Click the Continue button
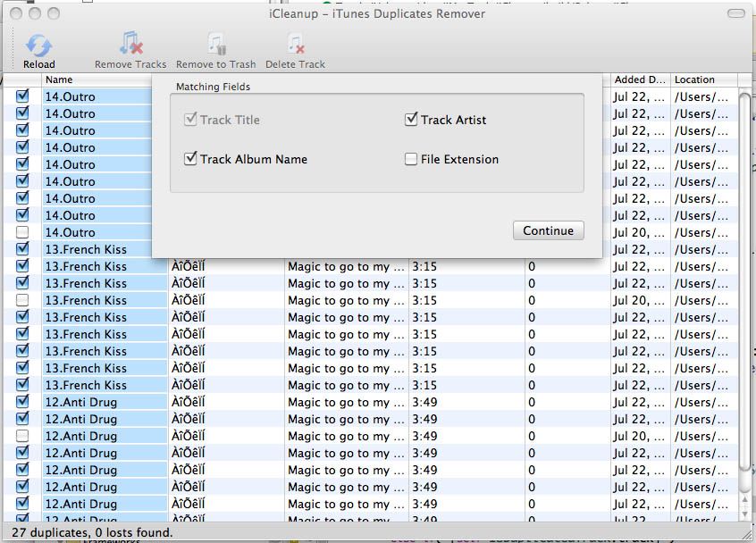This screenshot has width=756, height=543. tap(548, 230)
